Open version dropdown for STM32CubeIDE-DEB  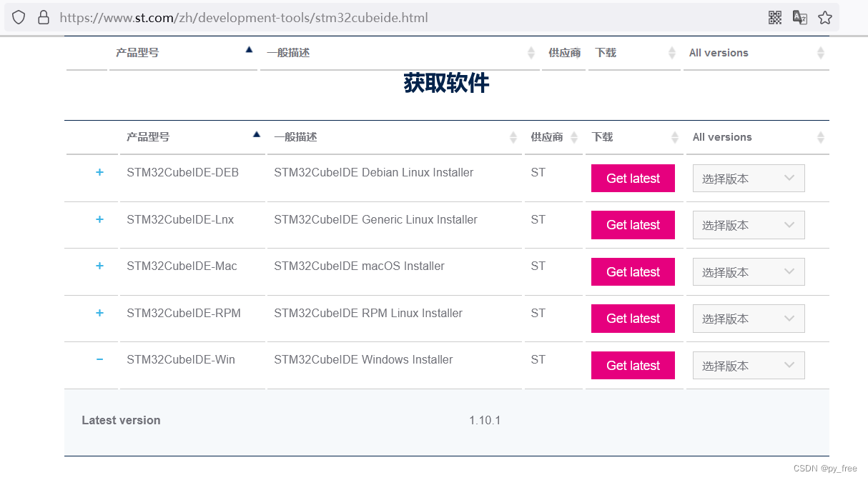pos(749,179)
